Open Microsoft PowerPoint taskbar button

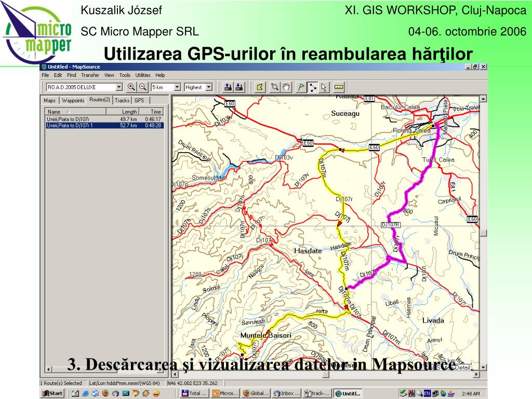225,393
